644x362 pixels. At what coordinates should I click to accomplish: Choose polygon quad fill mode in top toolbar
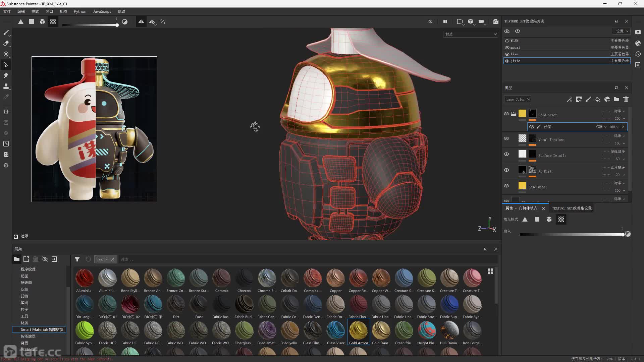(32, 21)
